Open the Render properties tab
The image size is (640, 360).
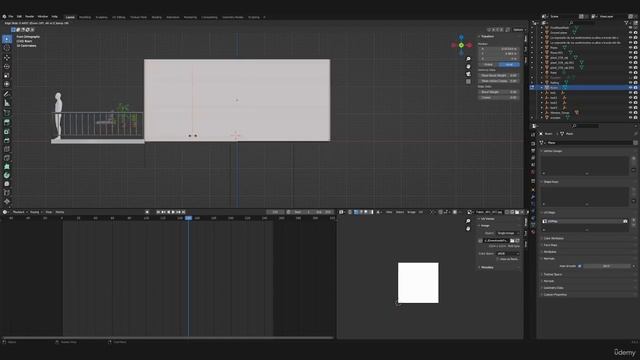point(533,143)
